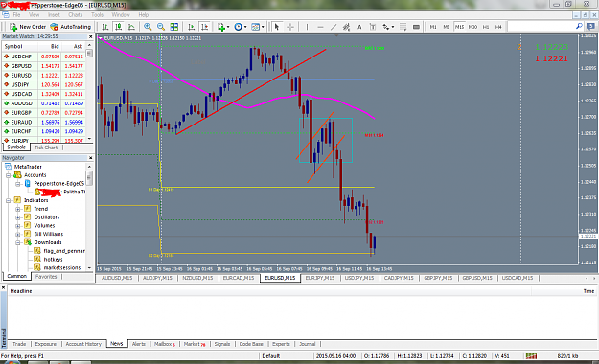Switch chart to bar chart type
599x364 pixels.
tap(105, 27)
